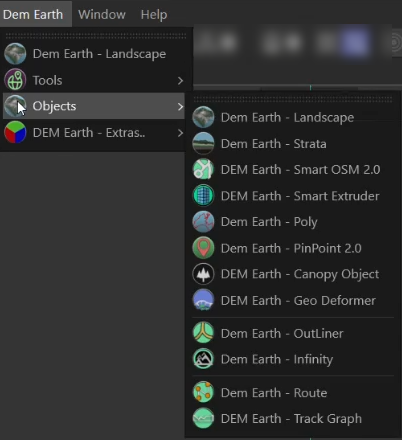This screenshot has width=402, height=440.
Task: Click the Objects entry's globe icon
Action: [15, 106]
